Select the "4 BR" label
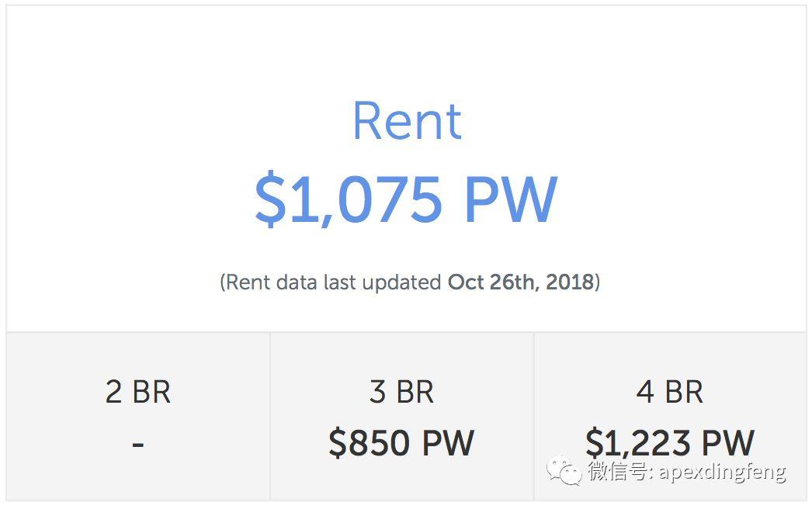 (669, 392)
